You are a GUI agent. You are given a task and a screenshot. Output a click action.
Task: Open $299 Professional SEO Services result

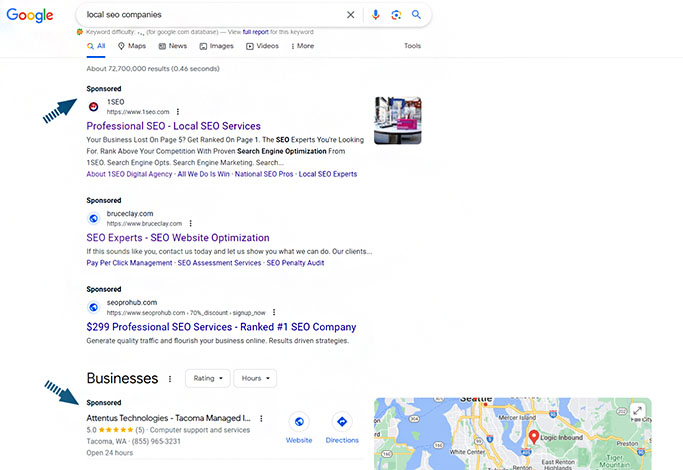click(x=221, y=327)
